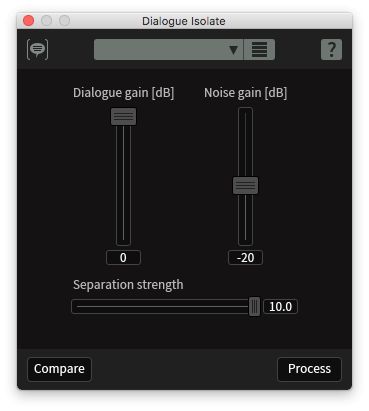Open the preset manager list icon
The width and height of the screenshot is (369, 411).
[x=259, y=50]
